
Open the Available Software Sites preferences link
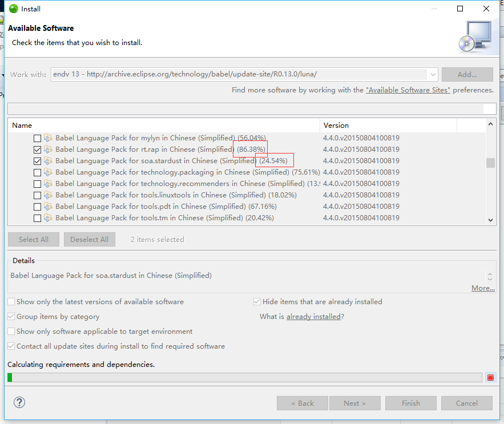pos(408,90)
